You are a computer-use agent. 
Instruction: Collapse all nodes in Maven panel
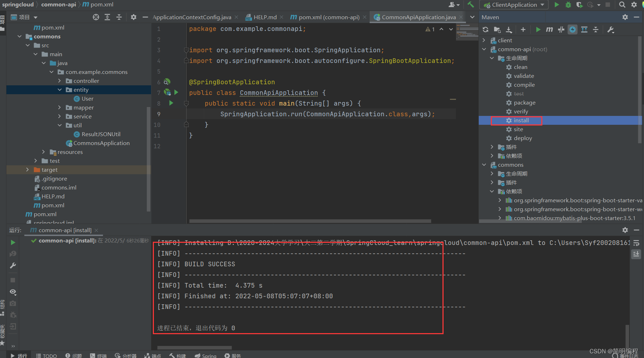click(596, 30)
